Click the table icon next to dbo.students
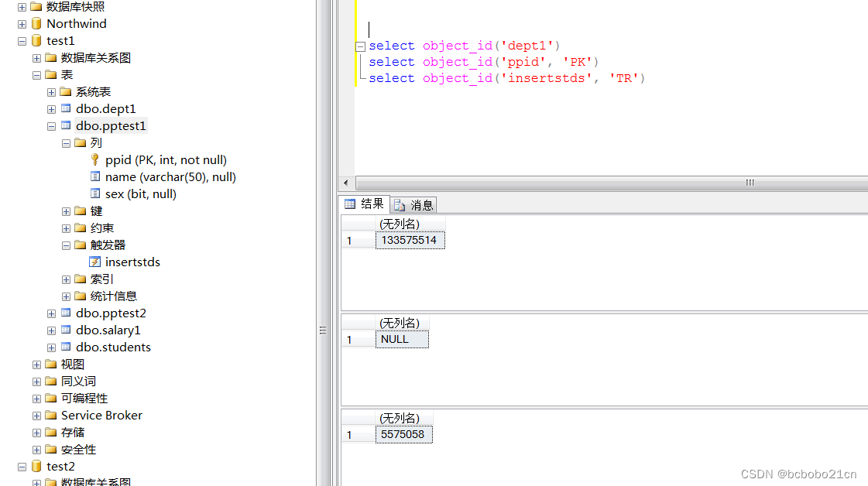Screen dimensions: 868x486 65,347
